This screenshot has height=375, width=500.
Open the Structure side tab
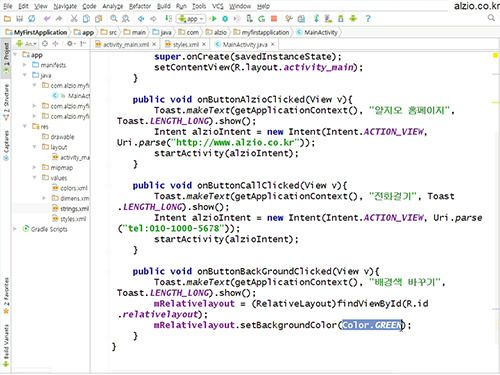6,102
